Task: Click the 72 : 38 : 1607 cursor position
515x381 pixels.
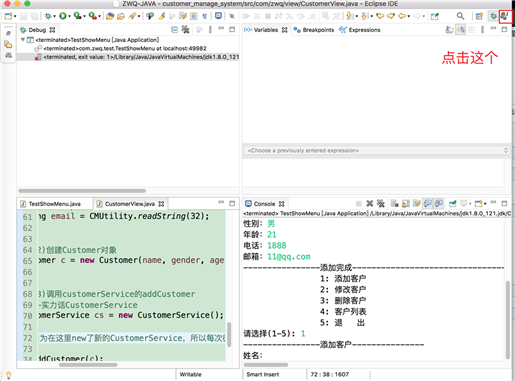Action: pyautogui.click(x=330, y=374)
